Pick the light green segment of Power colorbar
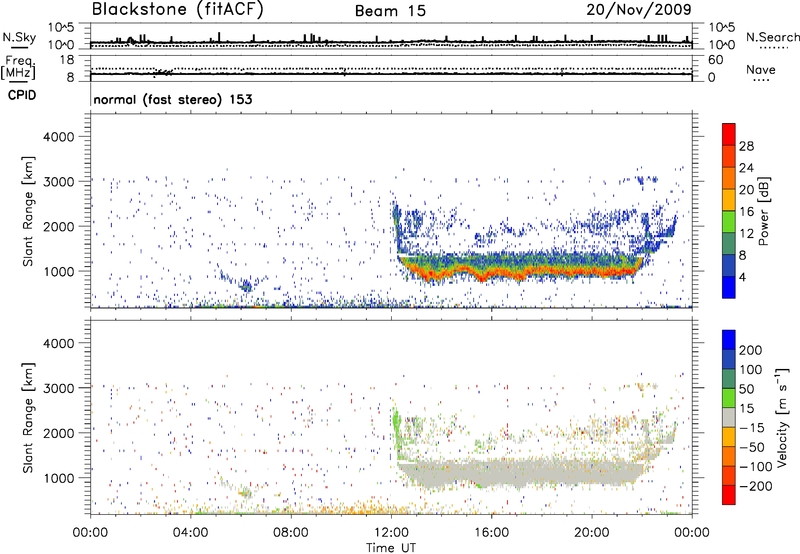This screenshot has height=554, width=800. [x=729, y=221]
